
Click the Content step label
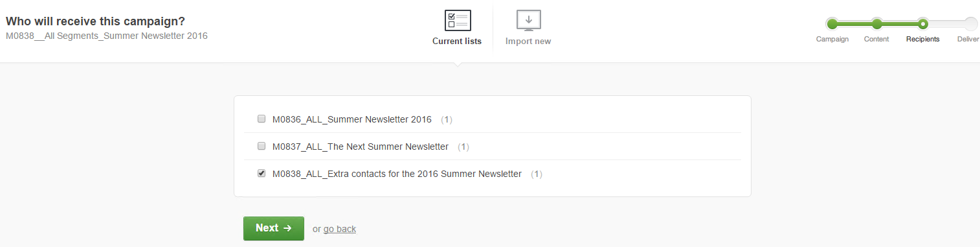pyautogui.click(x=876, y=40)
